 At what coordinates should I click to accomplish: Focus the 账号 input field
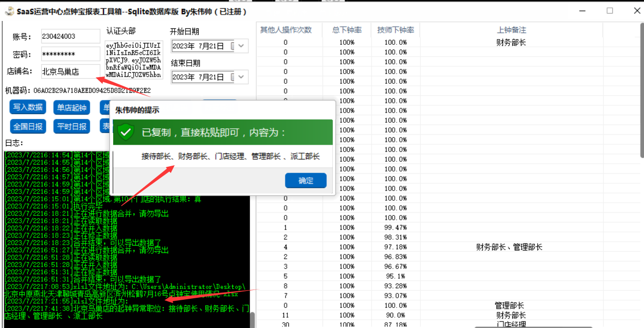70,37
